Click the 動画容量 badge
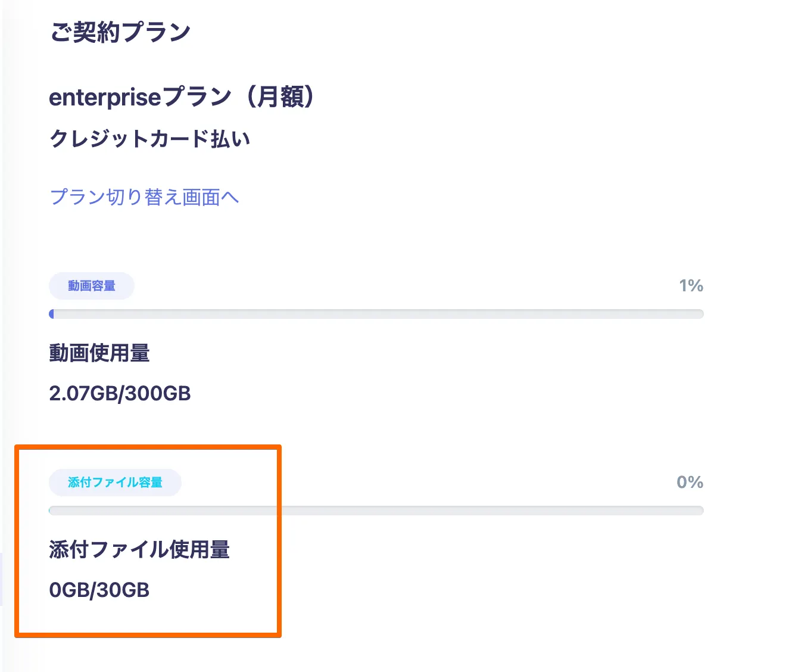Screen dimensions: 792x672 click(92, 286)
